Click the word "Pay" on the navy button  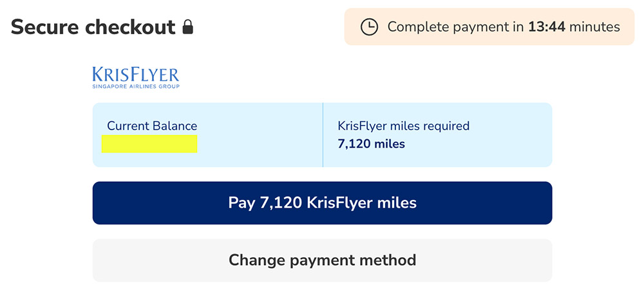[x=241, y=203]
